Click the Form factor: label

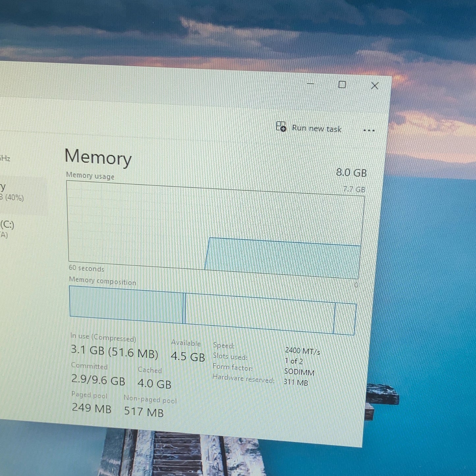[x=233, y=367]
